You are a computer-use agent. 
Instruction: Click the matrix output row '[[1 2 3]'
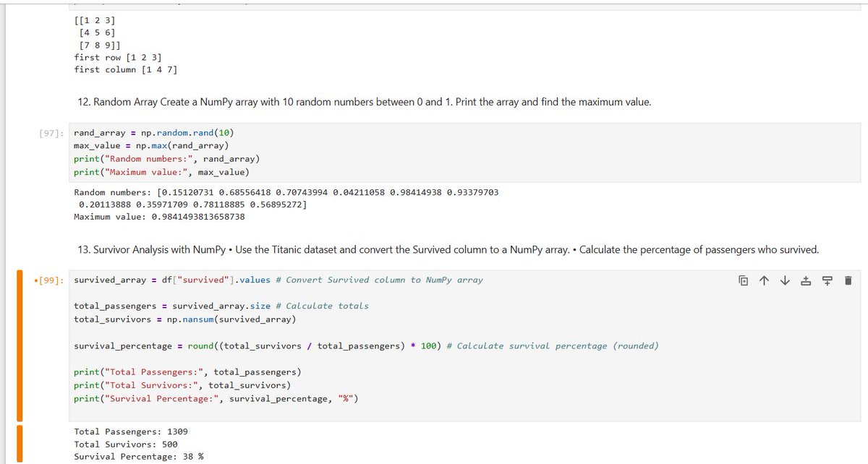[95, 20]
